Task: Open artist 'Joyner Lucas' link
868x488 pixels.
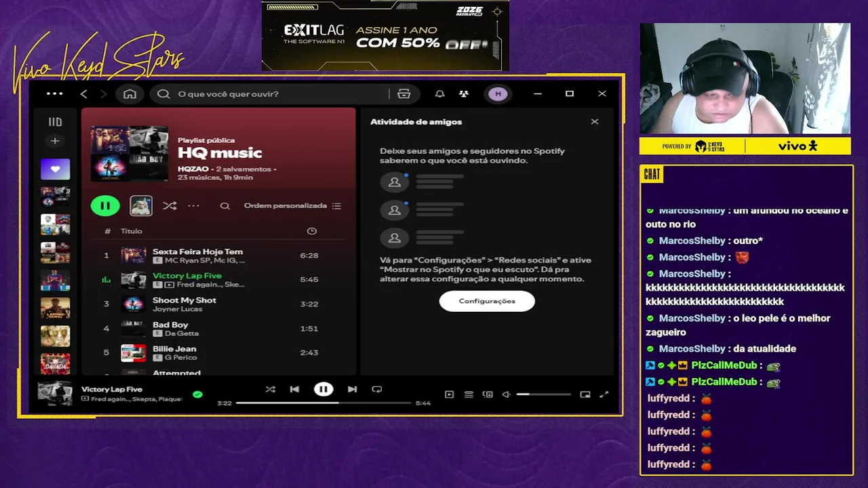Action: 178,309
